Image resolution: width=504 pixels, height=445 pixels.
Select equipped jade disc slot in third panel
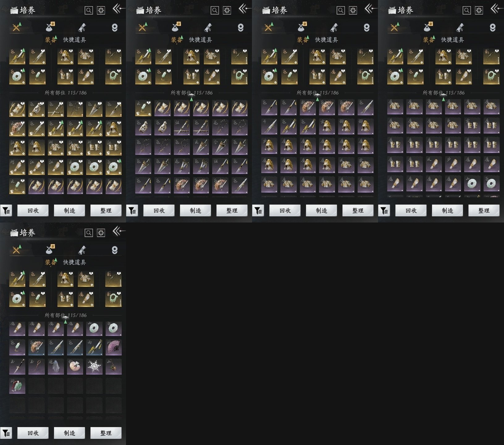click(269, 76)
